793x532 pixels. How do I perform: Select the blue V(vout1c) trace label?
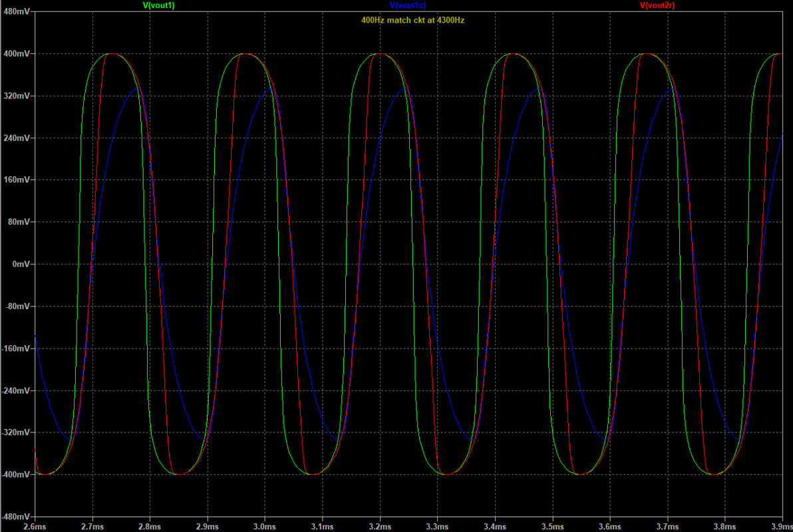point(408,5)
